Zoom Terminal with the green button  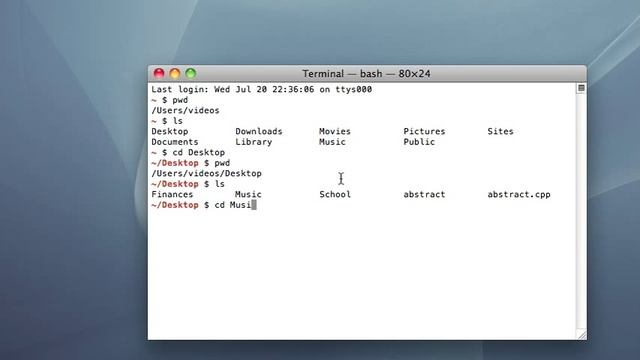(x=191, y=73)
